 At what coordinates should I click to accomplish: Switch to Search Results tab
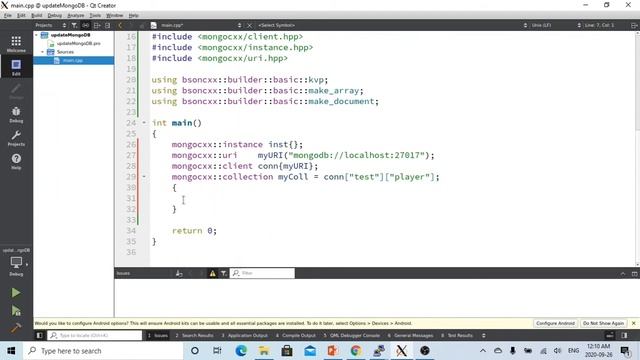194,336
